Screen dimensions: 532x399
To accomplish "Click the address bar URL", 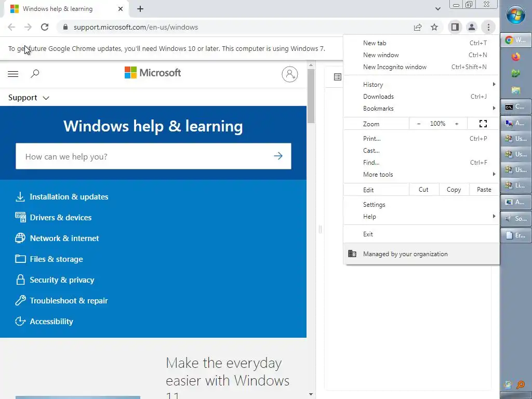I will (x=136, y=27).
